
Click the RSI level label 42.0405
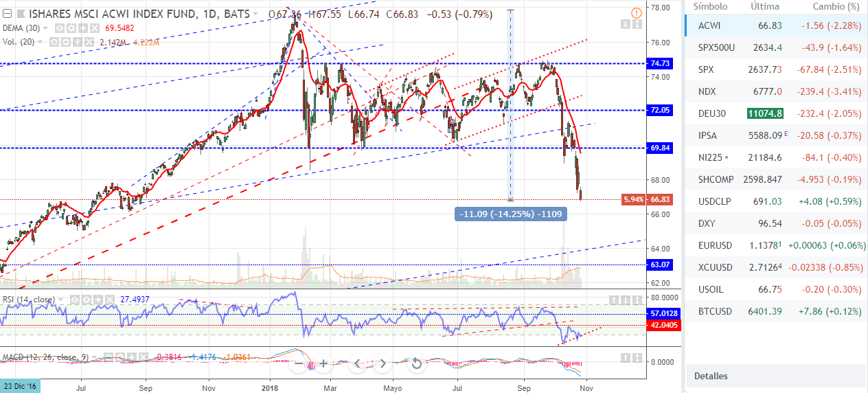(x=663, y=326)
